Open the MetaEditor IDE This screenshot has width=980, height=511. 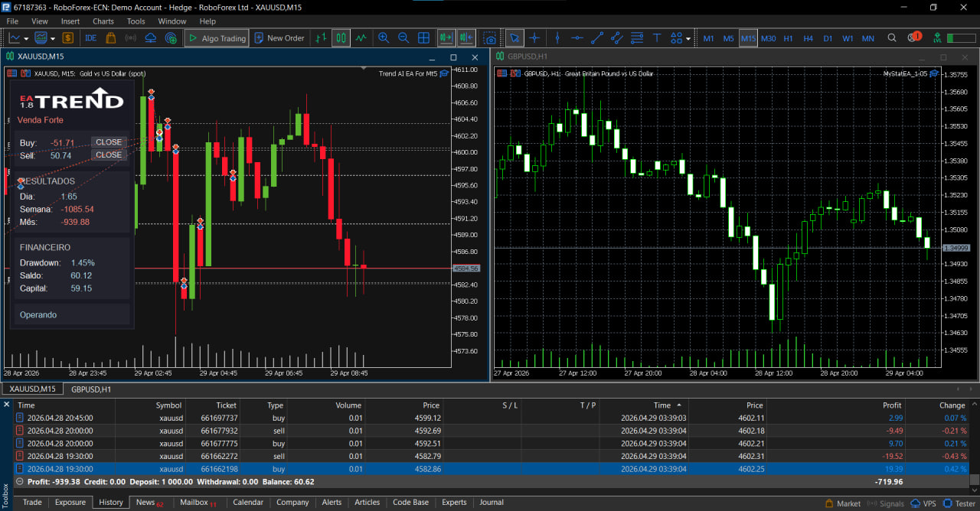pos(90,38)
